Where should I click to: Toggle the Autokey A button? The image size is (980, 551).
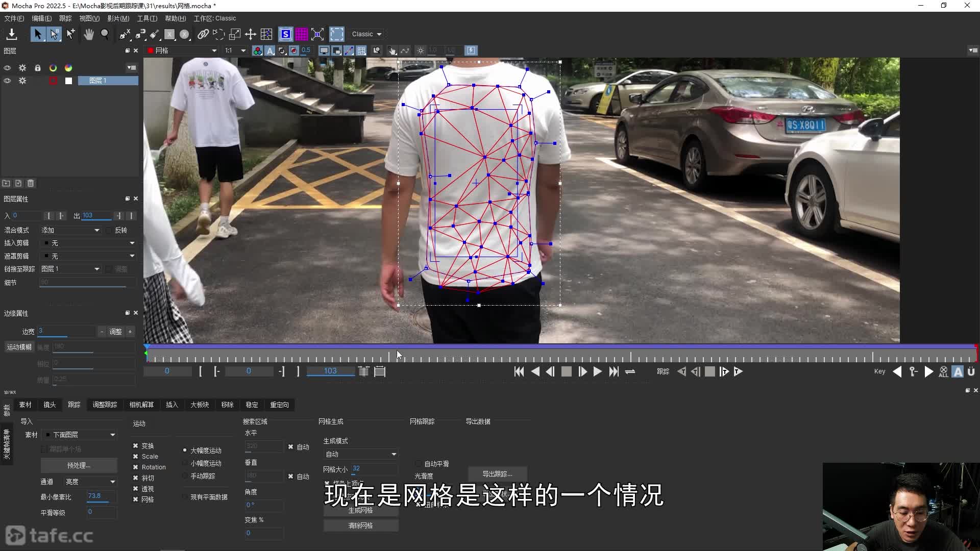(x=958, y=372)
